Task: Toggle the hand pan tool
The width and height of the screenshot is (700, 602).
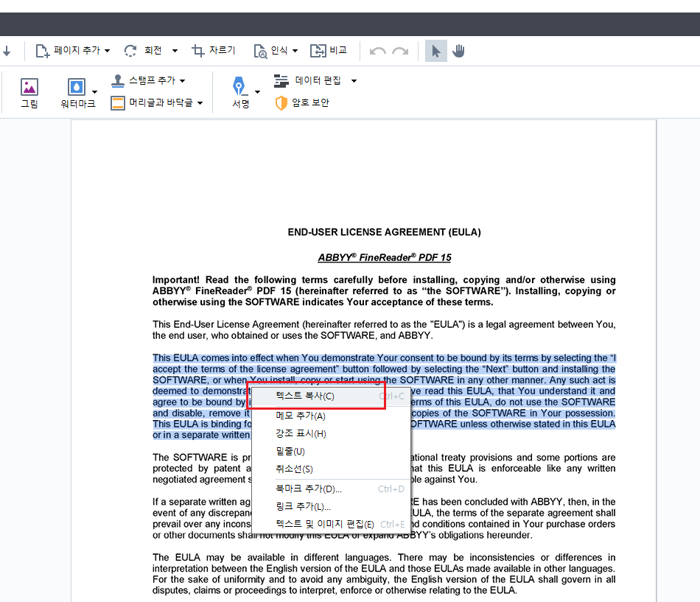Action: click(458, 51)
